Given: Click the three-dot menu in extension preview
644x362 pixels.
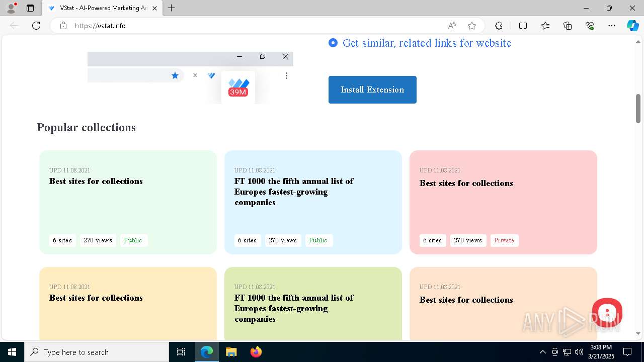Looking at the screenshot, I should (286, 75).
